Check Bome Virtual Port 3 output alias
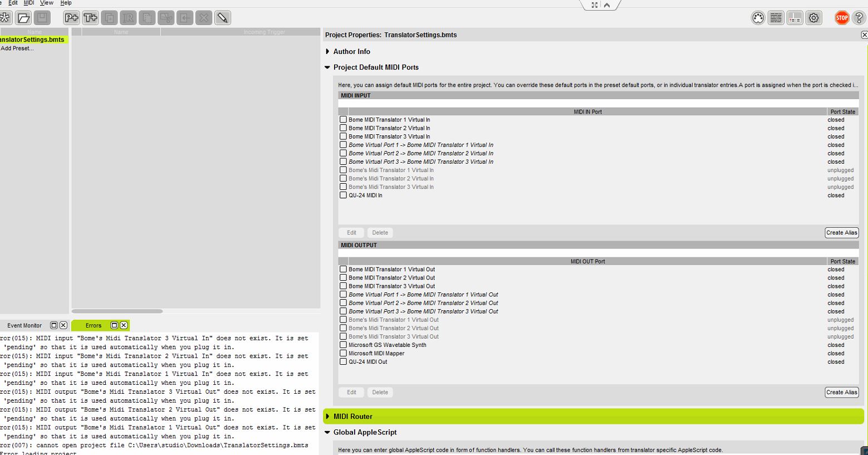The width and height of the screenshot is (868, 455). pyautogui.click(x=343, y=311)
